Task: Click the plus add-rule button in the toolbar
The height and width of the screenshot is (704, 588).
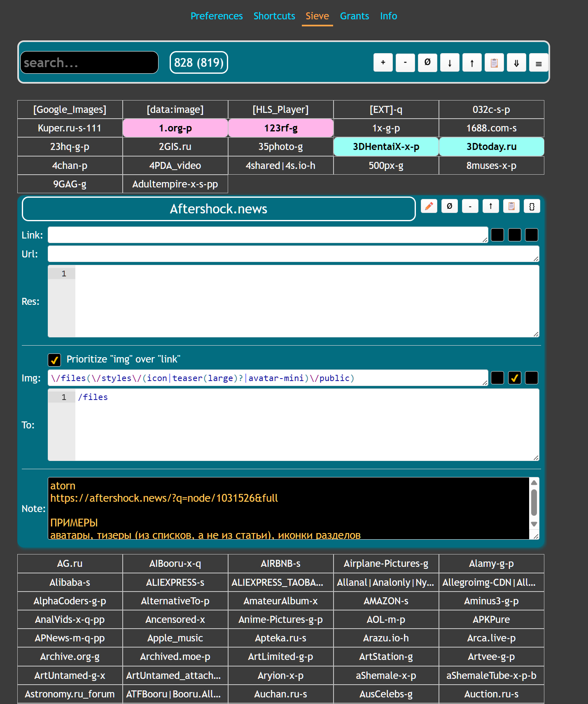Action: 383,63
